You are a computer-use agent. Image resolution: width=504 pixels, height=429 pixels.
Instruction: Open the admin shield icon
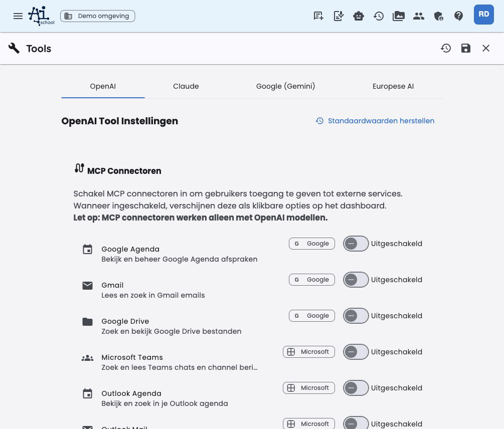pyautogui.click(x=438, y=16)
